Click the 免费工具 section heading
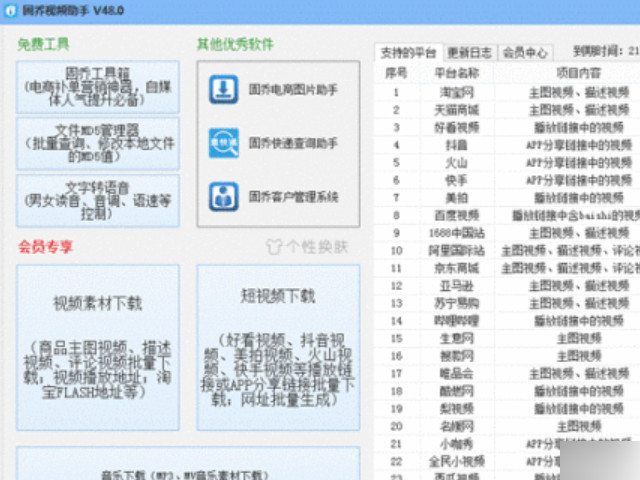Screen dimensions: 640x480 (43, 44)
